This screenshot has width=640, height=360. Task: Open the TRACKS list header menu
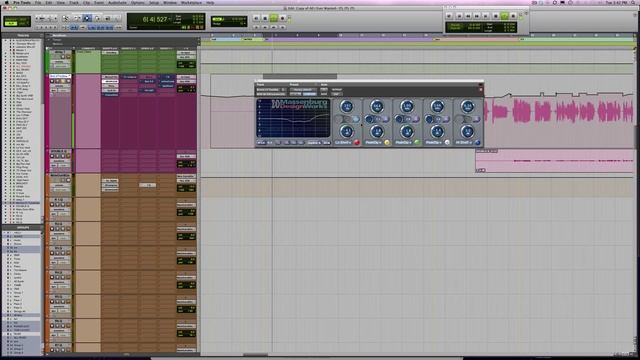coord(22,36)
